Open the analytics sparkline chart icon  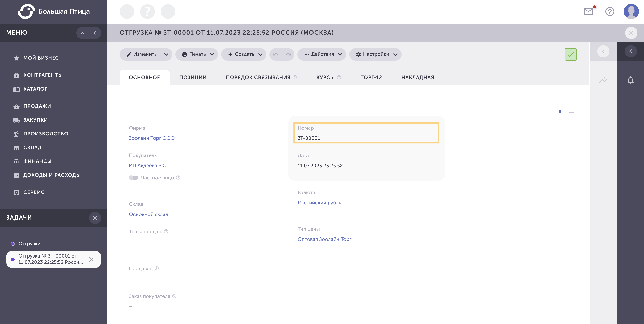pos(603,80)
